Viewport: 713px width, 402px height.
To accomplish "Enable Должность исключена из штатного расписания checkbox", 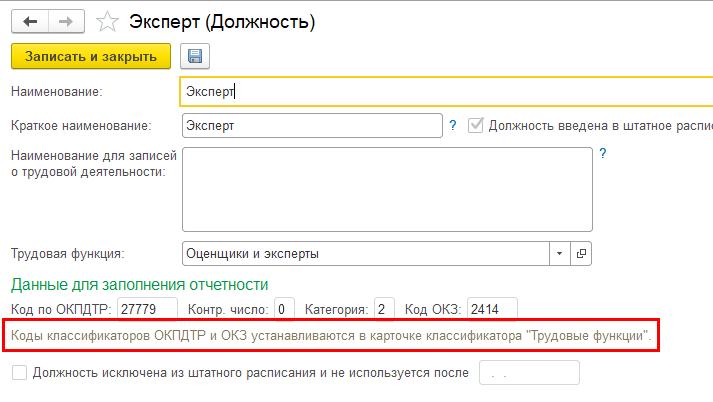I will pyautogui.click(x=19, y=373).
